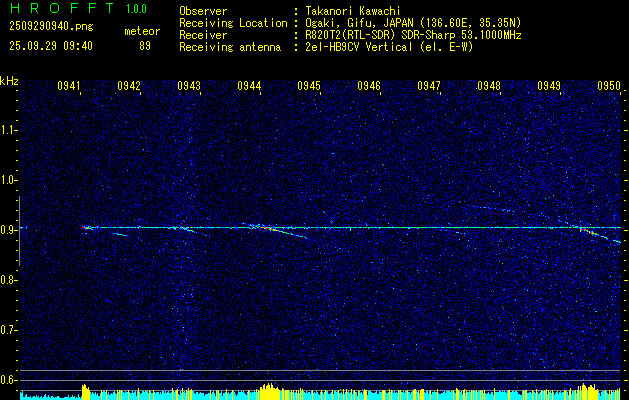Click the 0.9 kHz axis label
This screenshot has width=629, height=400.
point(9,230)
